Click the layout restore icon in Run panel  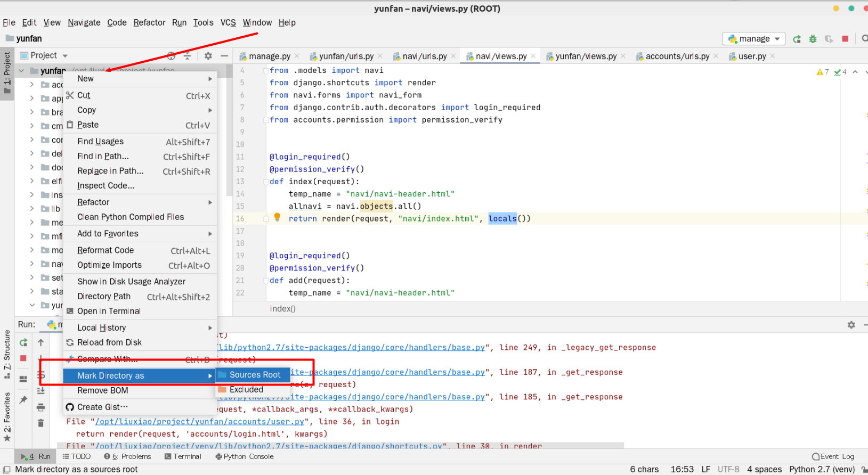[x=23, y=379]
